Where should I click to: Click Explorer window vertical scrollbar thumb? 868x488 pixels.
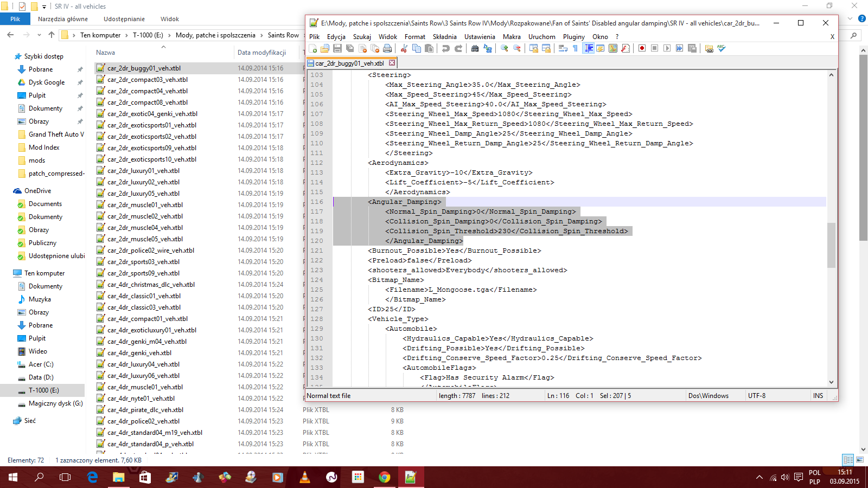tap(863, 147)
